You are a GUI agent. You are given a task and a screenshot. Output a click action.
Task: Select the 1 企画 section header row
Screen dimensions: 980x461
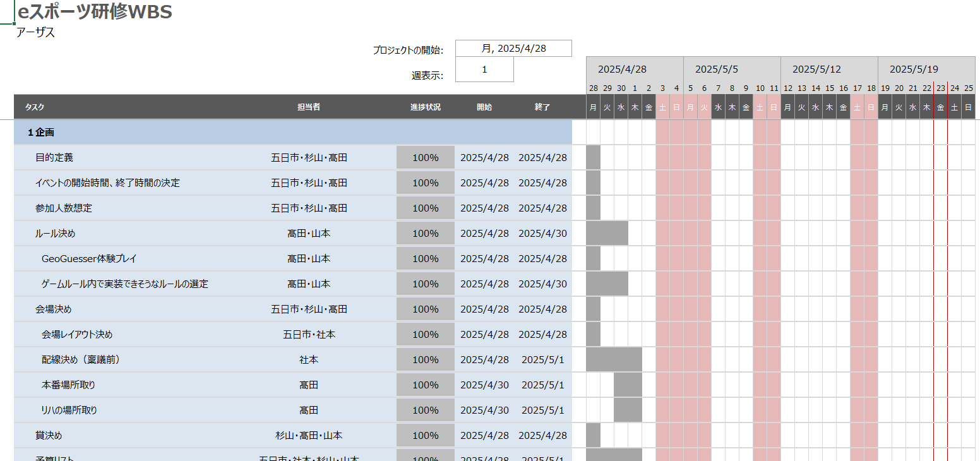[x=293, y=133]
